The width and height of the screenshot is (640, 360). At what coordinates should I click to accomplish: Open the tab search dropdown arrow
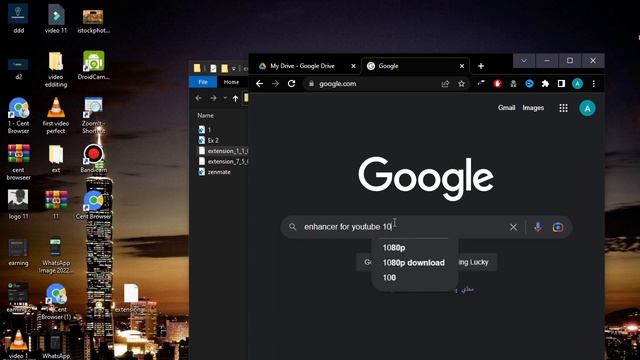point(524,61)
